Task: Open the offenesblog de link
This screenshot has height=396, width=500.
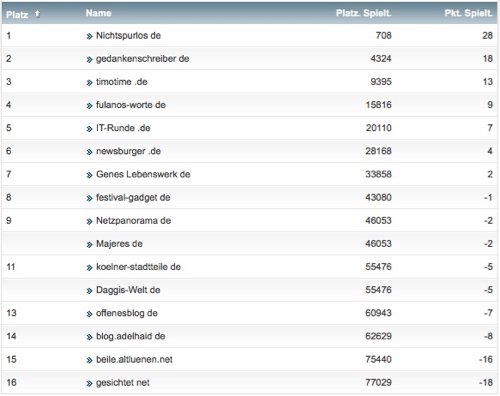Action: pos(127,313)
